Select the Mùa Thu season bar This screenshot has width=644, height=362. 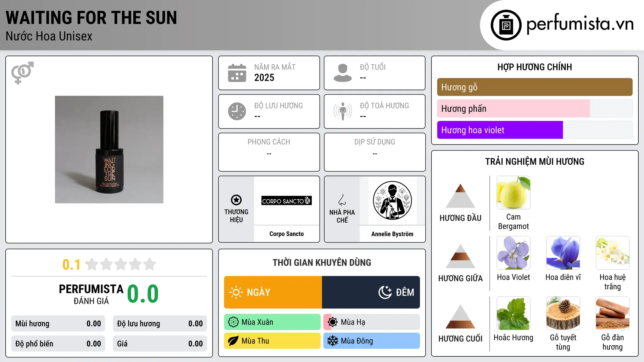[x=272, y=341]
